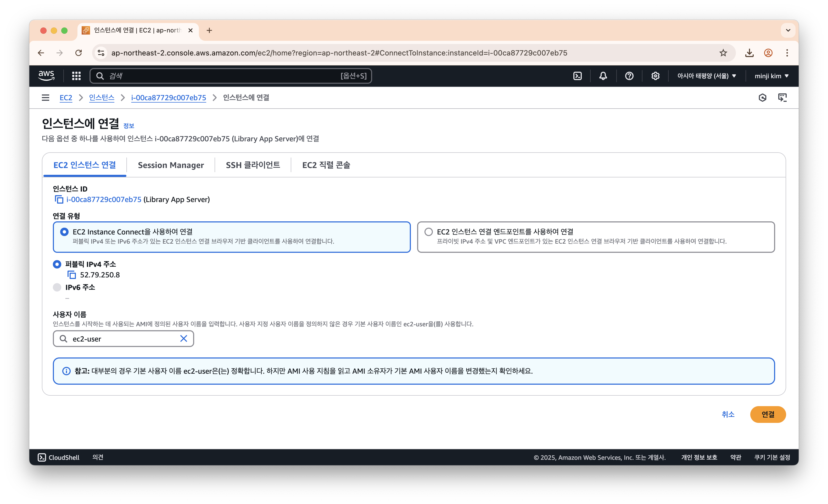828x504 pixels.
Task: Open browser downloads
Action: pos(749,53)
